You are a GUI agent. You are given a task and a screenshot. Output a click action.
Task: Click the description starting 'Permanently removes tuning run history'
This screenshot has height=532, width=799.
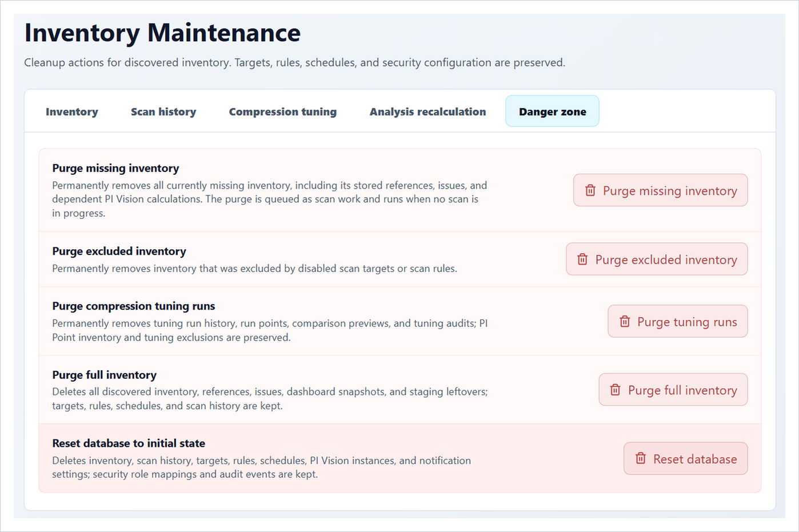(270, 330)
